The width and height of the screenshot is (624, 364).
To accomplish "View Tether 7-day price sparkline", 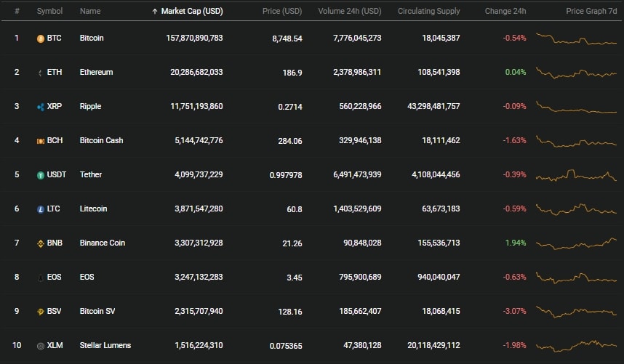I will click(576, 175).
